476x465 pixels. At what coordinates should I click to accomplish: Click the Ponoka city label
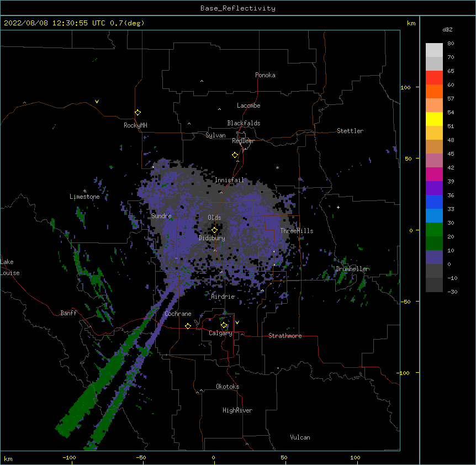(265, 75)
